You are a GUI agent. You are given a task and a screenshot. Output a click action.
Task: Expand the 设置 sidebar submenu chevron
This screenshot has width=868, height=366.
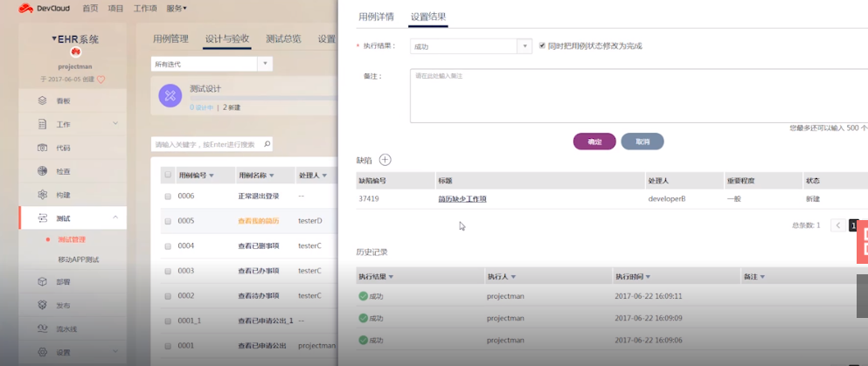115,351
